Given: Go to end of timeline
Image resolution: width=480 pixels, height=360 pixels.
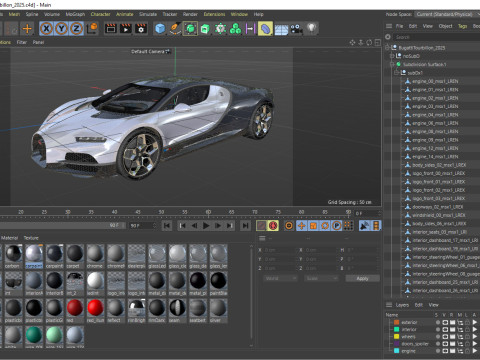Looking at the screenshot, I should pyautogui.click(x=245, y=226).
